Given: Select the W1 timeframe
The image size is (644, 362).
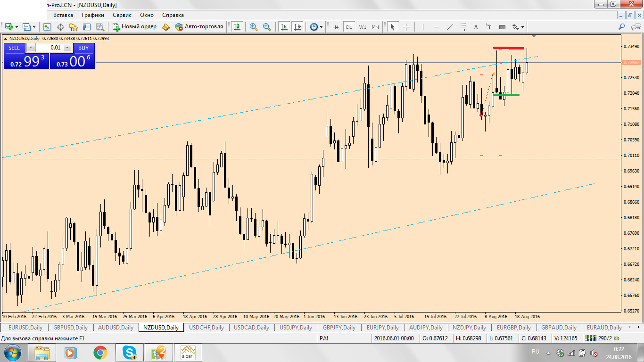Looking at the screenshot, I should [362, 27].
